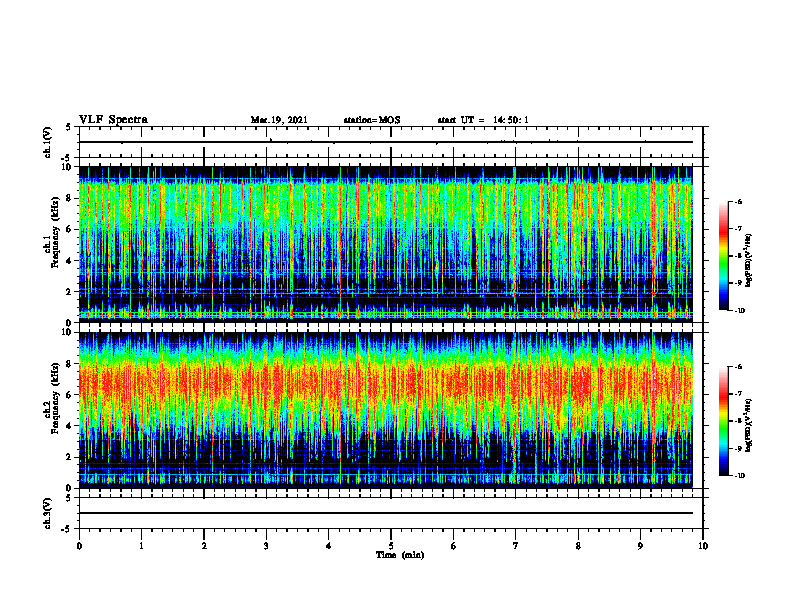The height and width of the screenshot is (612, 792).
Task: Click the "-7" tick on ch.2 color bar
Action: (738, 394)
